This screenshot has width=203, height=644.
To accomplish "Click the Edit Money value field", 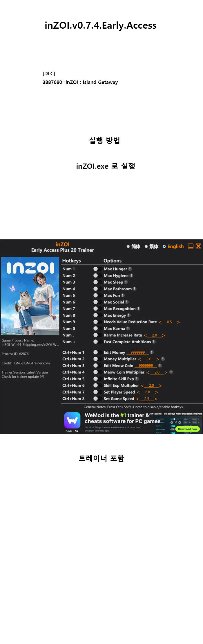I will click(x=137, y=352).
